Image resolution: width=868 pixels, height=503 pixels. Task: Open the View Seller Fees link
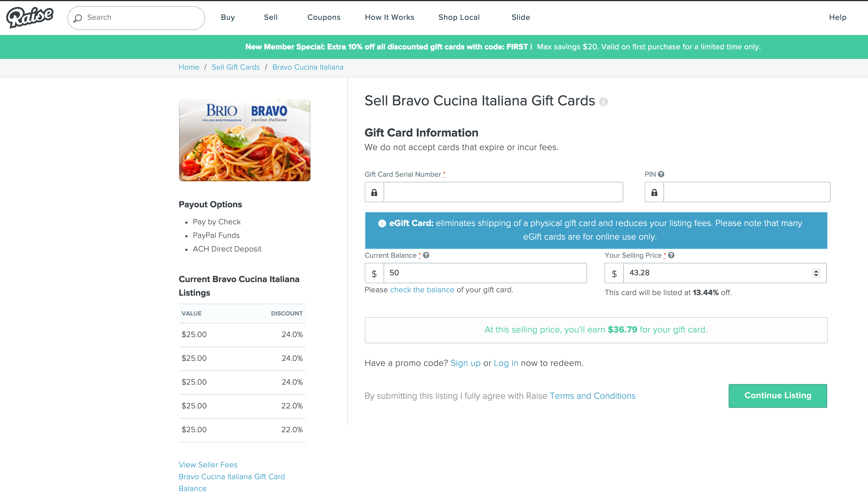208,465
